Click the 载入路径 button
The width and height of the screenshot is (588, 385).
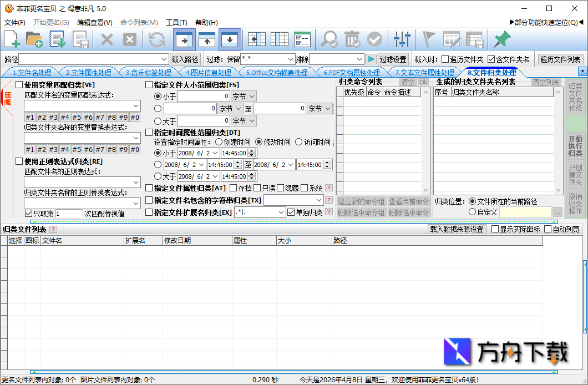pyautogui.click(x=185, y=59)
